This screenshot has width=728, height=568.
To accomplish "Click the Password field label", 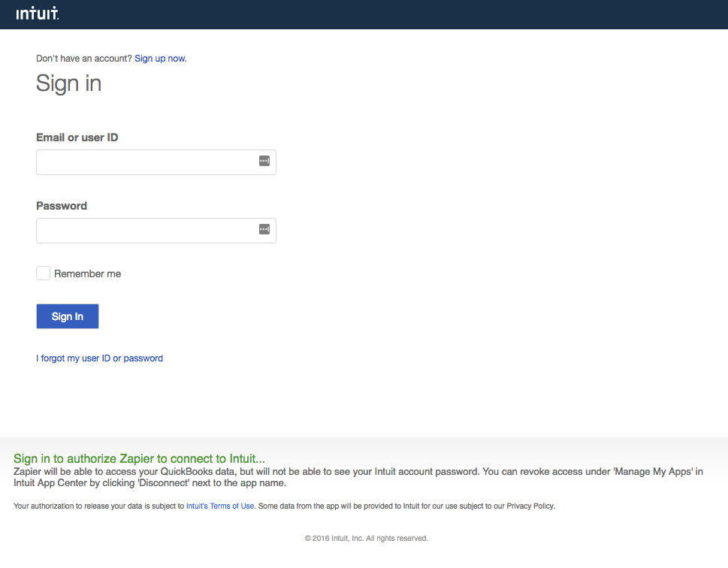I will pos(62,206).
